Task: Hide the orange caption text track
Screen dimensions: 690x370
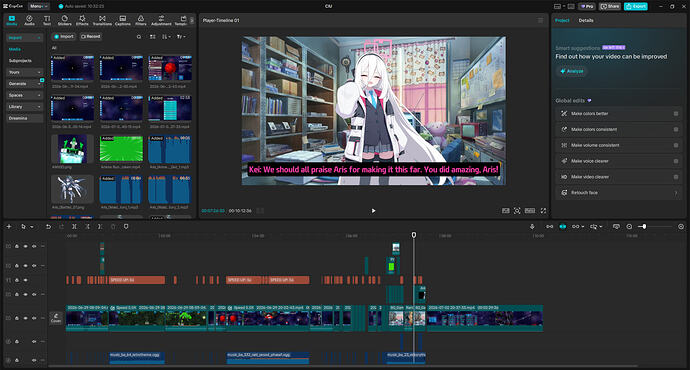Action: [26, 280]
